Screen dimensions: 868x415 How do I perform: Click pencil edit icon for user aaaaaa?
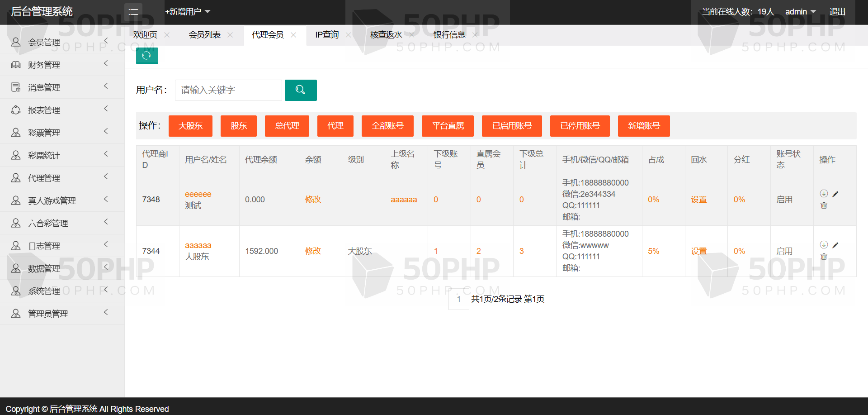coord(835,245)
